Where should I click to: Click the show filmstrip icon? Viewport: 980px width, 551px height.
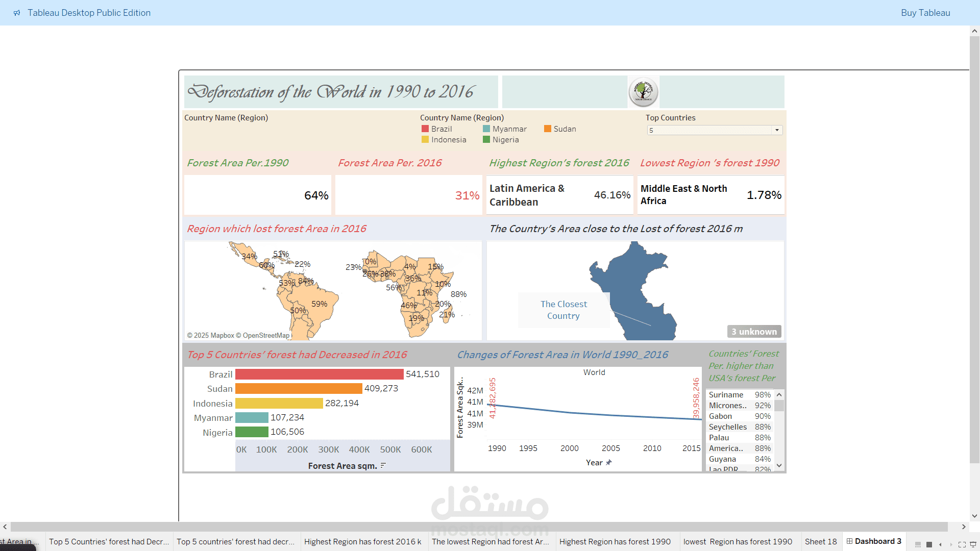point(918,544)
